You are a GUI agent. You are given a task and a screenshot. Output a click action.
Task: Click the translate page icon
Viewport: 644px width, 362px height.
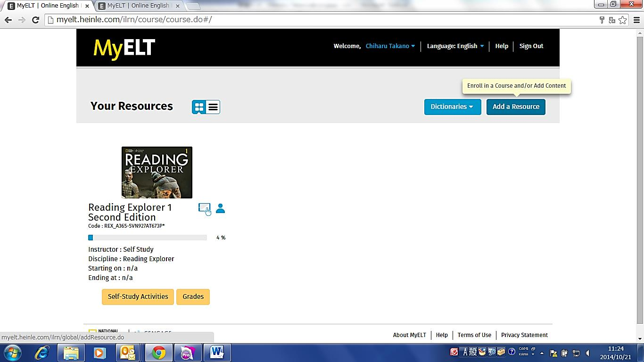(612, 20)
